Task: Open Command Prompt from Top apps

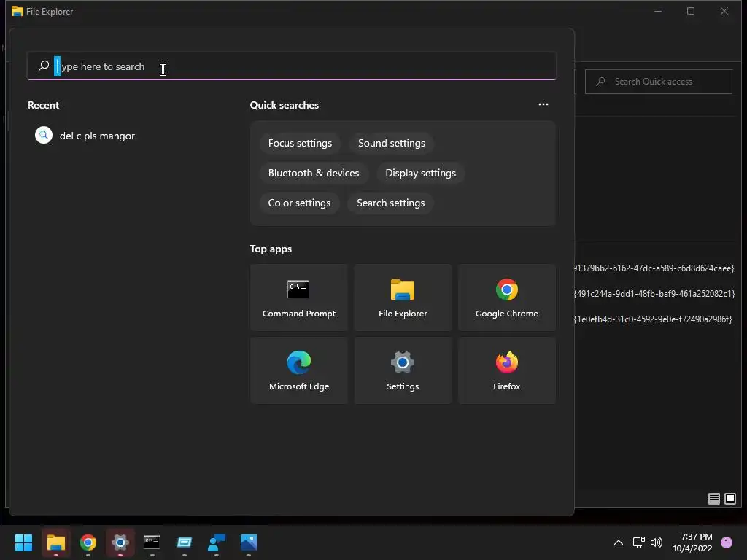Action: point(298,297)
